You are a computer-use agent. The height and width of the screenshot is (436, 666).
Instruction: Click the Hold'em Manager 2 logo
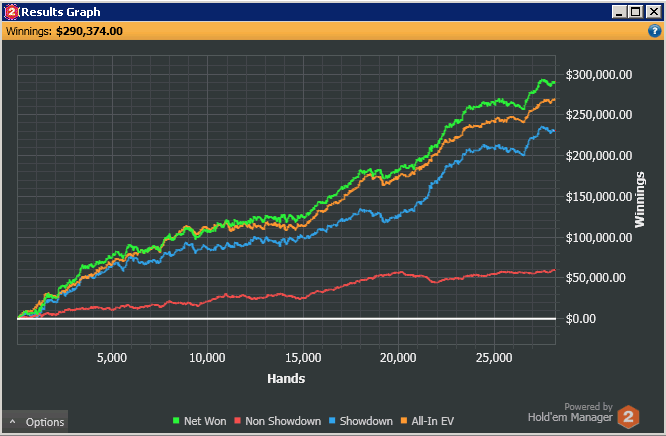pos(628,416)
